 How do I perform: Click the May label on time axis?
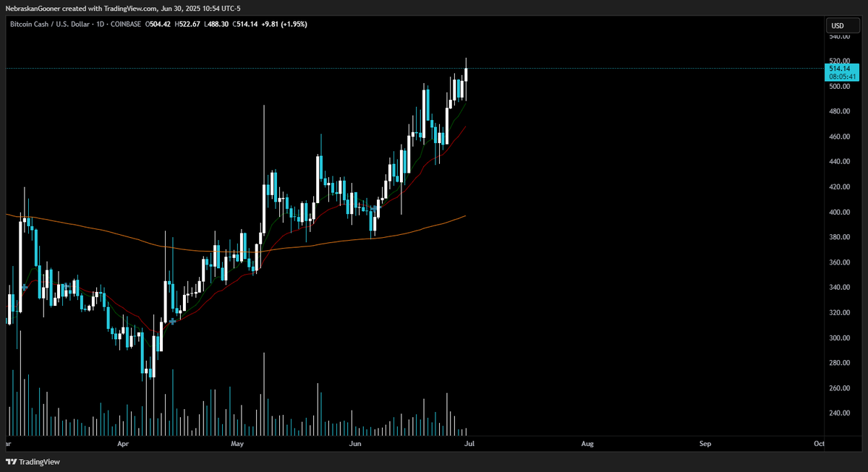coord(238,443)
